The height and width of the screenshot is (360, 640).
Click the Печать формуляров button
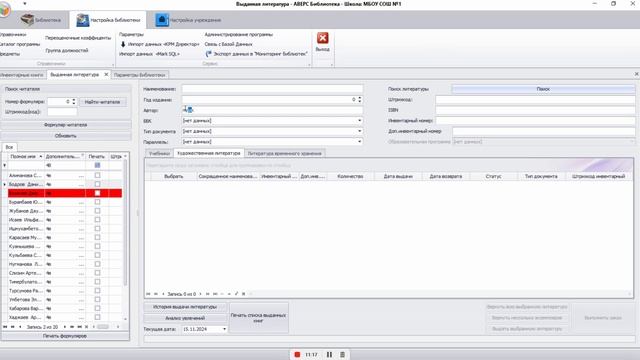pos(65,336)
